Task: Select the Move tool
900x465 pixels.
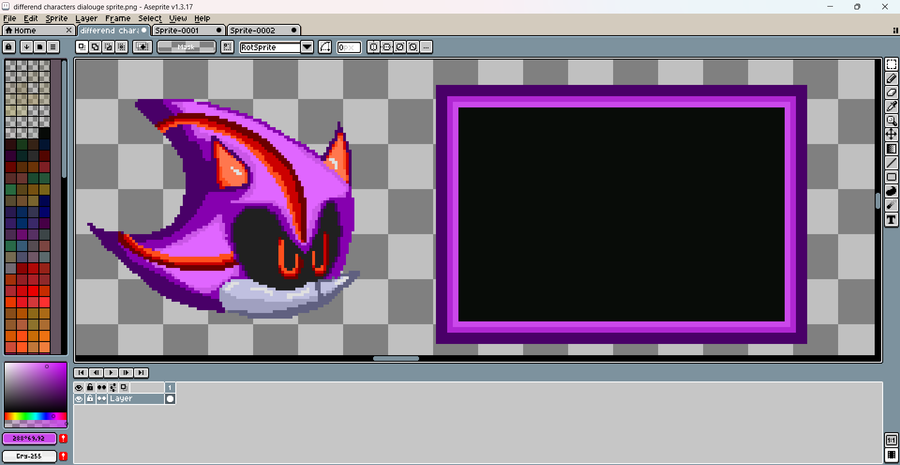Action: (x=891, y=134)
